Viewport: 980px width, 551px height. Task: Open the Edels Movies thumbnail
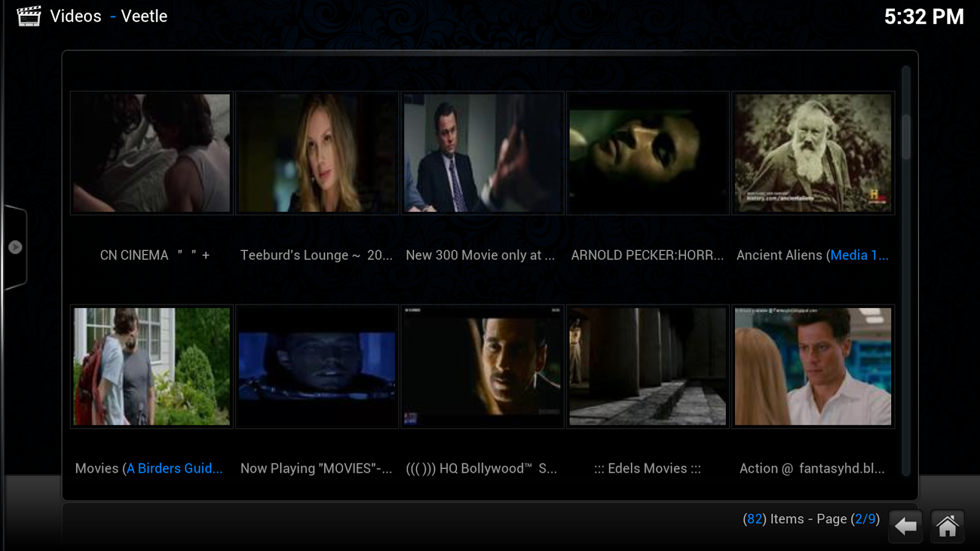(648, 366)
